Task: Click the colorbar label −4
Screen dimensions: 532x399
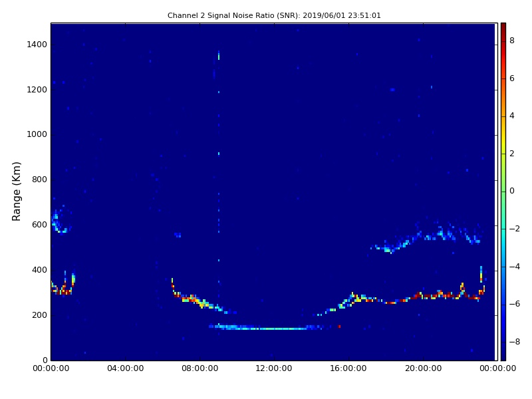Action: [515, 267]
